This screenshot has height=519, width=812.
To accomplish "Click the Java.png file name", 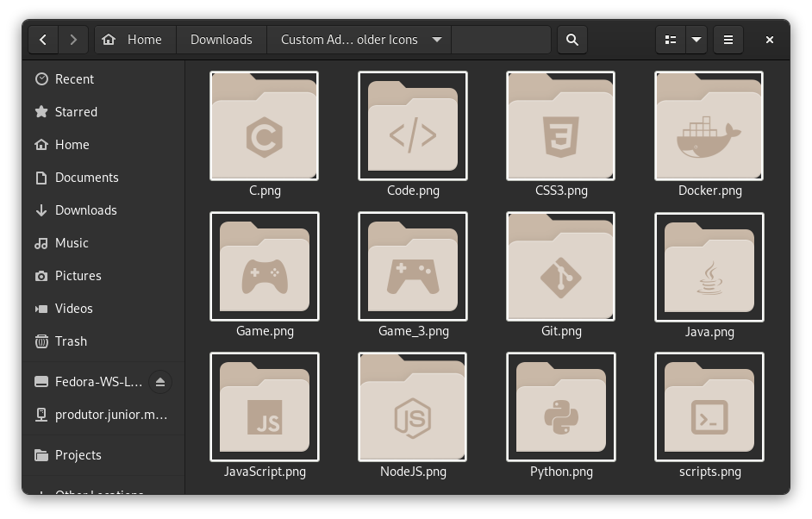I will click(709, 332).
